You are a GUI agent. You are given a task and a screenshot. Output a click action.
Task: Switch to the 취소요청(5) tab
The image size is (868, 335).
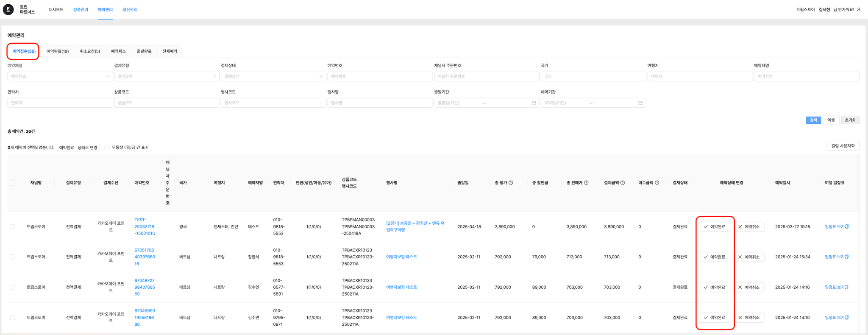90,51
